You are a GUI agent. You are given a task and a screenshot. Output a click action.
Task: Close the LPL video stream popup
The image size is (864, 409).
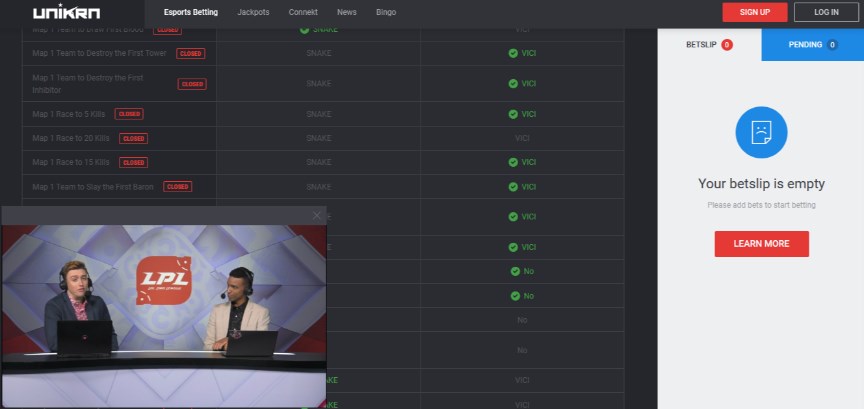(317, 216)
